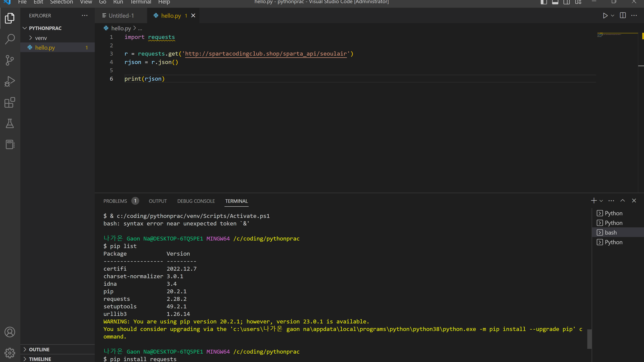The width and height of the screenshot is (644, 362).
Task: Toggle the primary side bar layout
Action: (543, 2)
